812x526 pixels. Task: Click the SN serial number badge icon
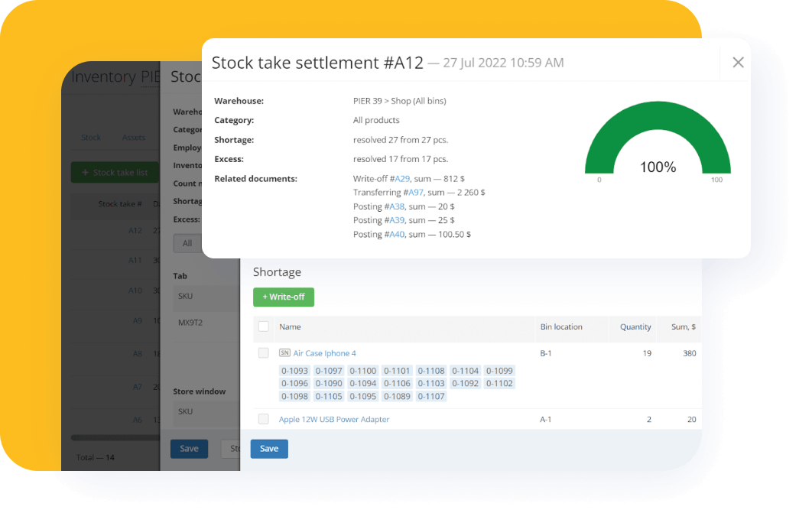tap(284, 353)
